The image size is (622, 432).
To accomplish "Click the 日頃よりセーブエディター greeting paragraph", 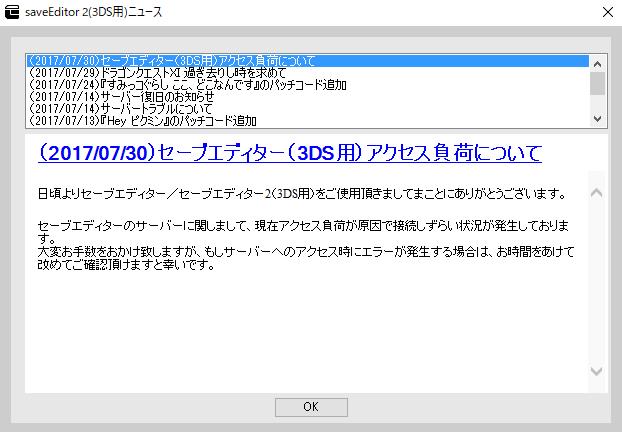I will (302, 193).
